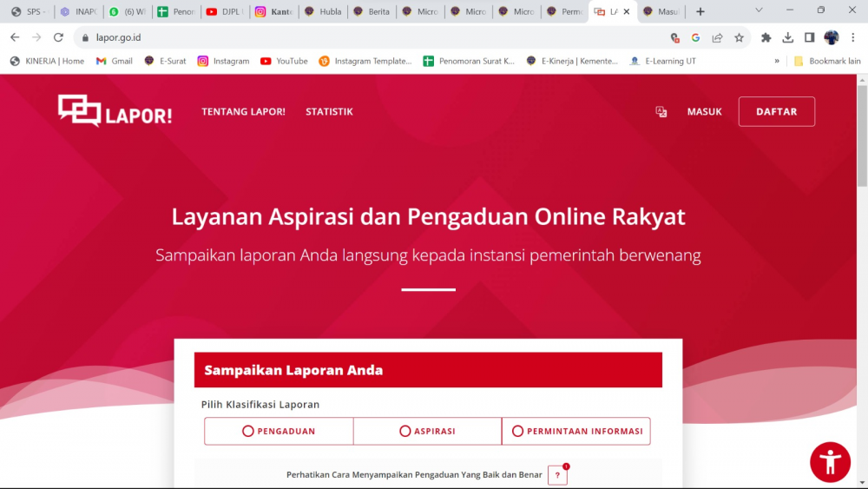Open Penomoran Surat K... bookmark
This screenshot has width=868, height=489.
(x=469, y=61)
